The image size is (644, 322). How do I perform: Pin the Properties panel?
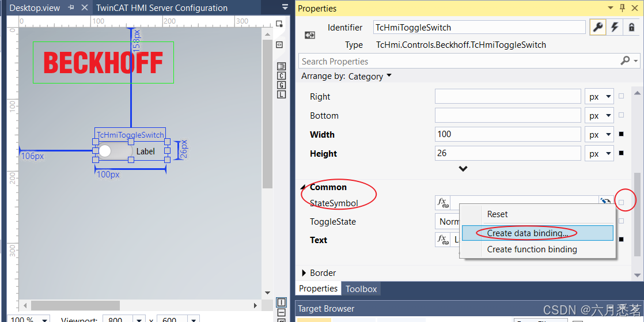(622, 8)
